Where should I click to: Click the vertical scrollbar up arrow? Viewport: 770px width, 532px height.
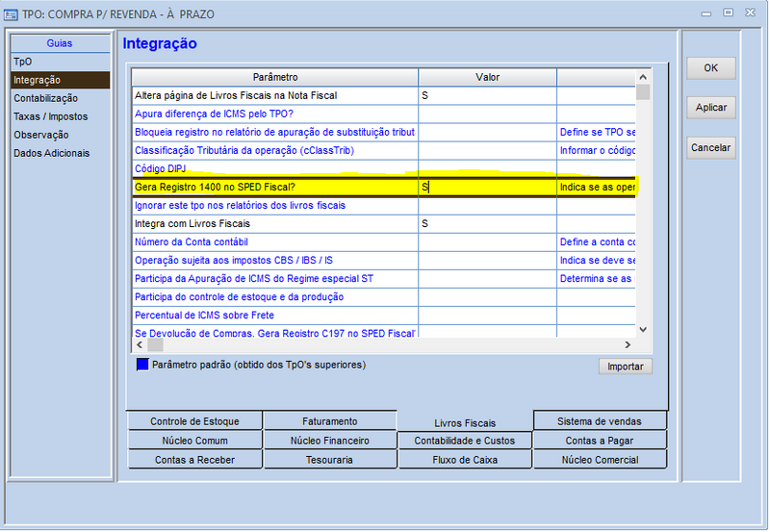click(x=643, y=75)
